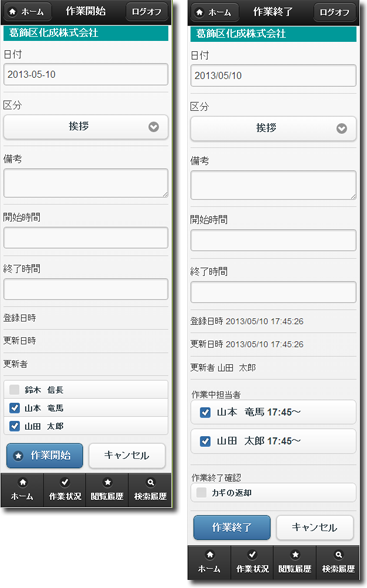Image resolution: width=367 pixels, height=588 pixels.
Task: Focus 備考 text area on 作業終了 screen
Action: (273, 185)
